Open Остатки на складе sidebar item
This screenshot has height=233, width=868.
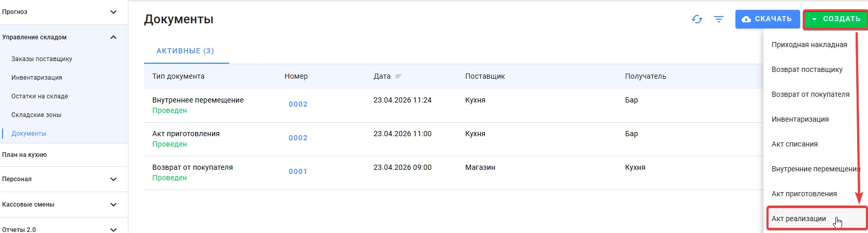click(x=40, y=96)
